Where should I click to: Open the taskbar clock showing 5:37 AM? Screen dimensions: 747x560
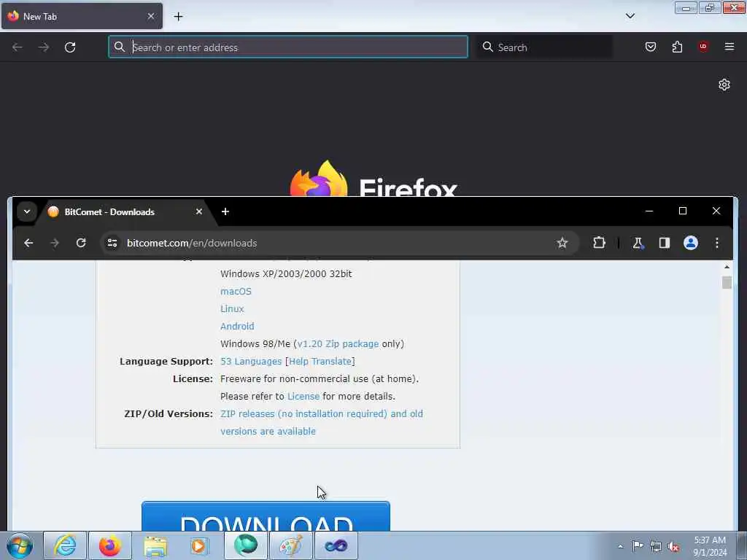pyautogui.click(x=710, y=546)
